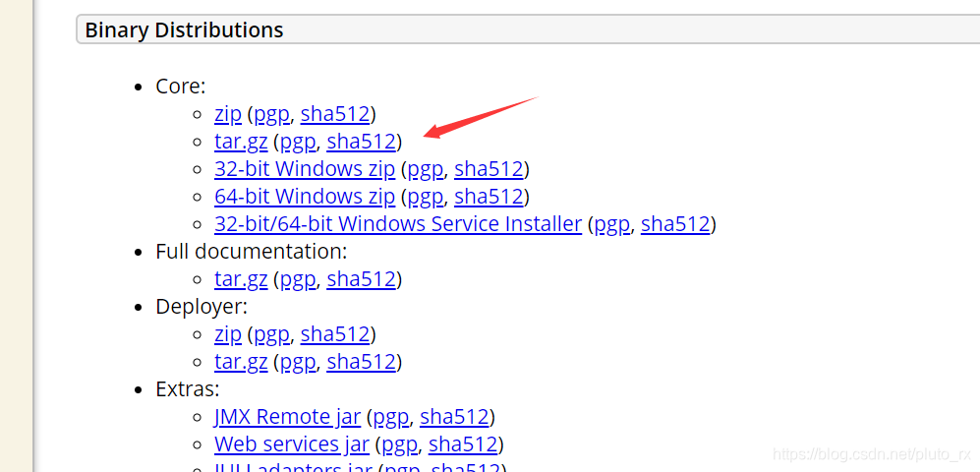980x472 pixels.
Task: Download the 64-bit Windows zip
Action: (305, 197)
